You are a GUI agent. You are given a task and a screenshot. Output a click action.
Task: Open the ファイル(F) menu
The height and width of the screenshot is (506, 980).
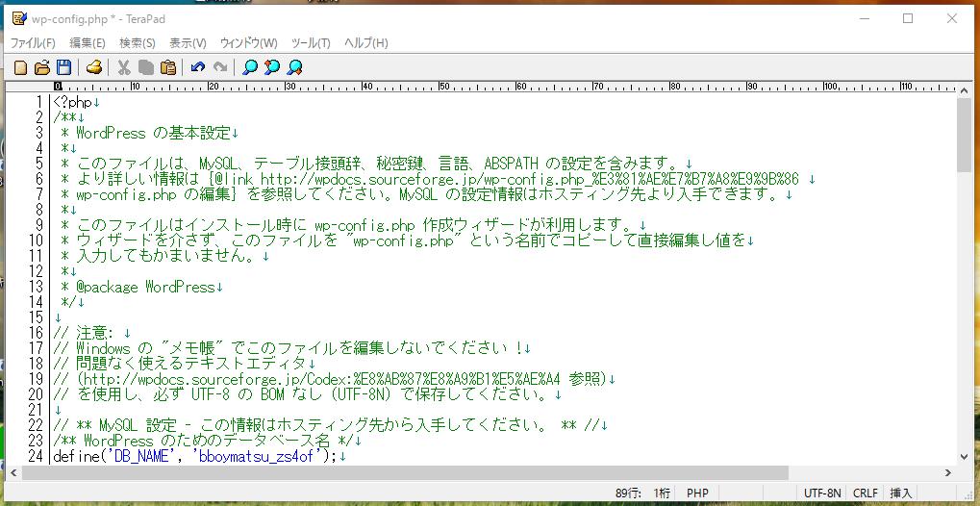point(33,43)
